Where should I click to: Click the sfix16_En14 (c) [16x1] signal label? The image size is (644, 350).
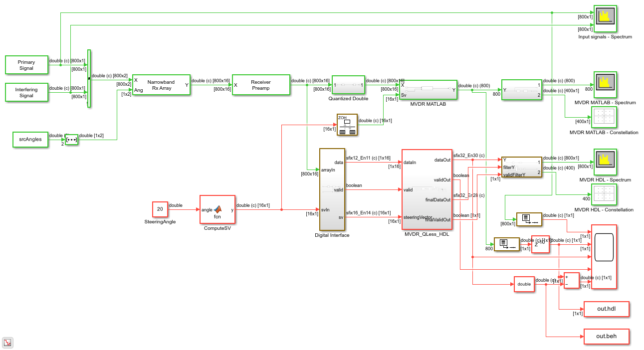[368, 213]
